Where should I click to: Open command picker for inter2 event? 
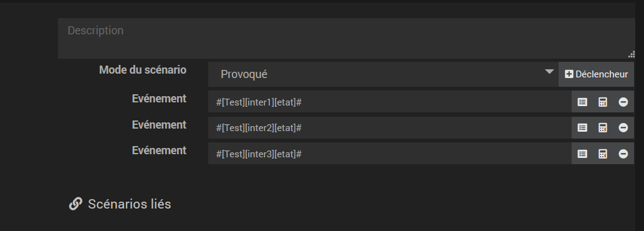(x=582, y=128)
